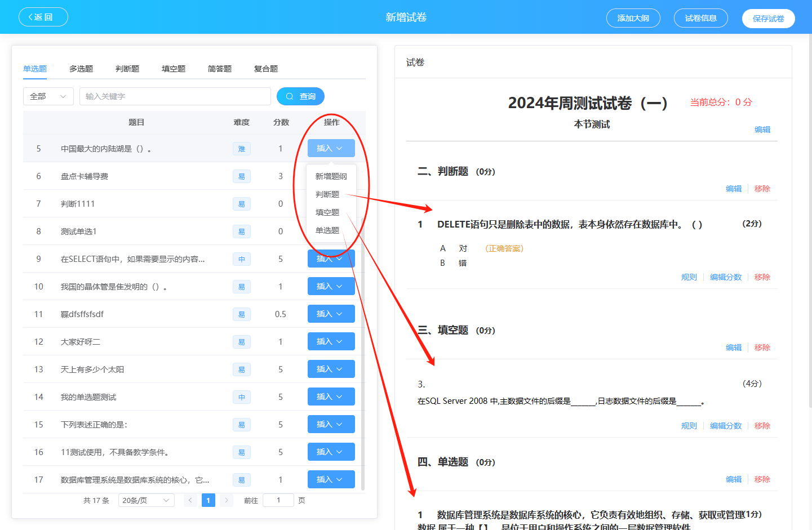Open the 复合题 tab
The image size is (812, 530).
click(x=266, y=69)
